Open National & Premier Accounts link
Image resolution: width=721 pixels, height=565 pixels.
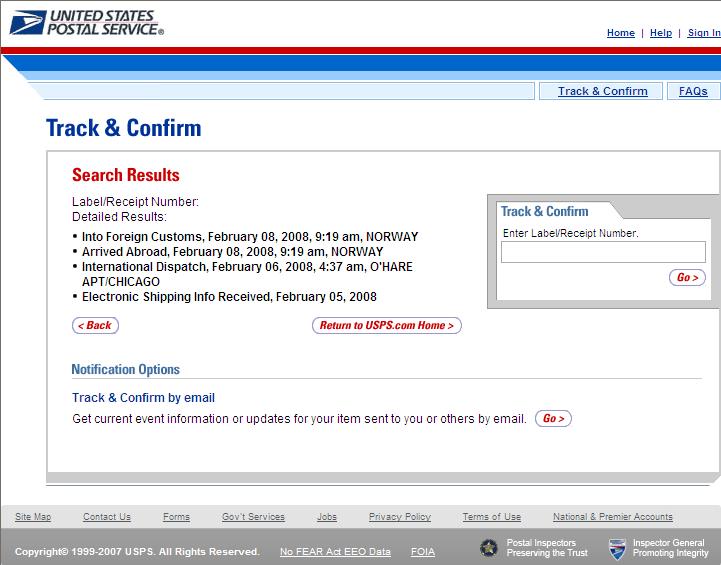tap(612, 517)
